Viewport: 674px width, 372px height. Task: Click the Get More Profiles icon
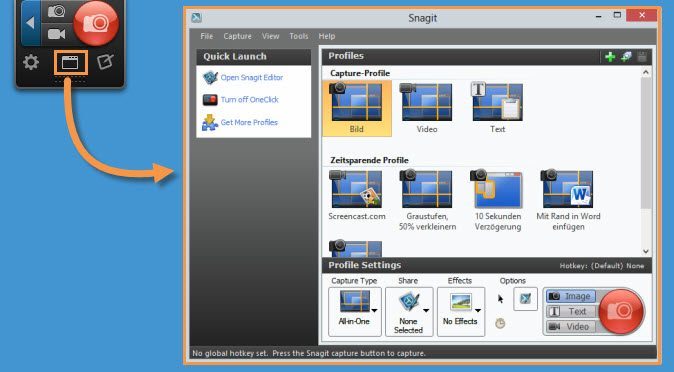[x=210, y=123]
